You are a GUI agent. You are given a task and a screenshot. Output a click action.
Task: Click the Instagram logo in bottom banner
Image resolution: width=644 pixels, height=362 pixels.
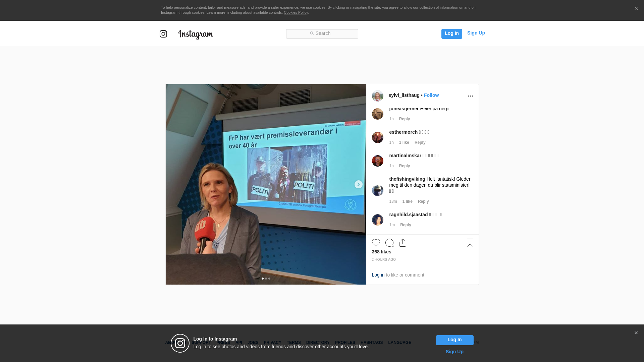click(180, 343)
